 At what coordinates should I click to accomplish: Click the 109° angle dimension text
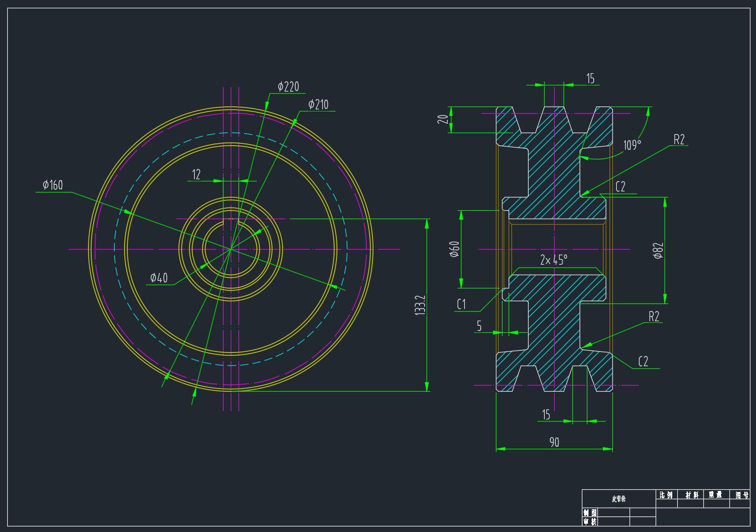pyautogui.click(x=632, y=145)
